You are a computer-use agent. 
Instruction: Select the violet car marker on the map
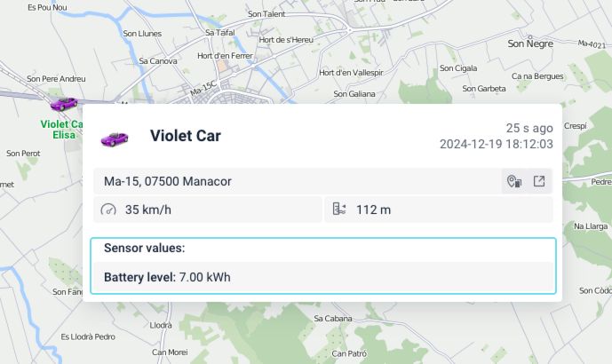coord(63,105)
